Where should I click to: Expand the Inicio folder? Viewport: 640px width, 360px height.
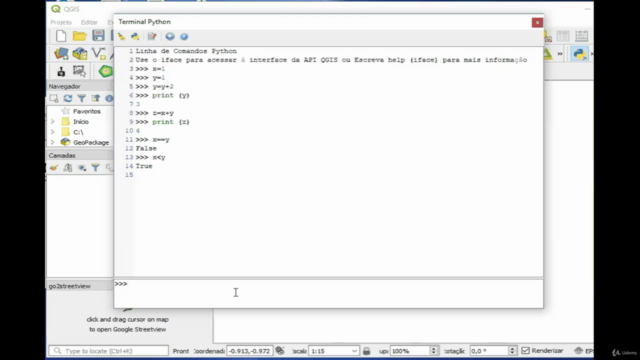[x=53, y=122]
